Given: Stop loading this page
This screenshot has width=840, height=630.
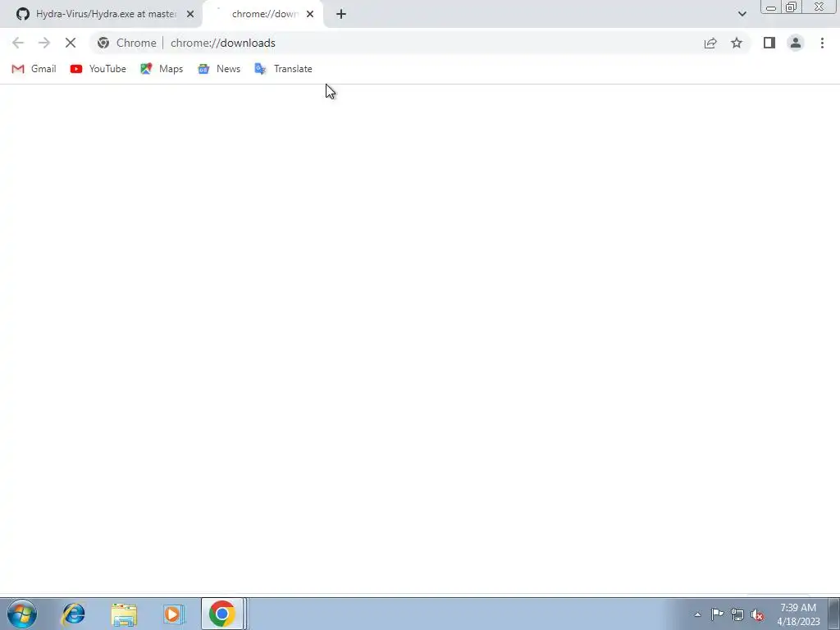Looking at the screenshot, I should [x=71, y=43].
